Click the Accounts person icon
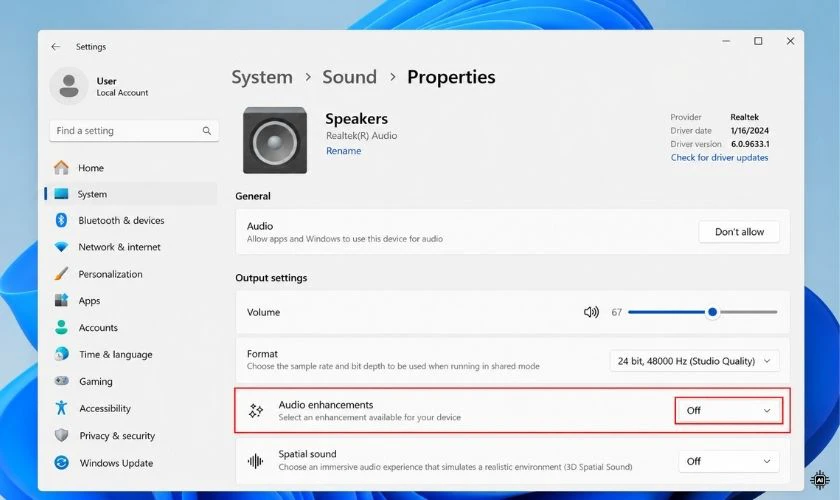Screen dimensions: 840x500 coord(62,327)
